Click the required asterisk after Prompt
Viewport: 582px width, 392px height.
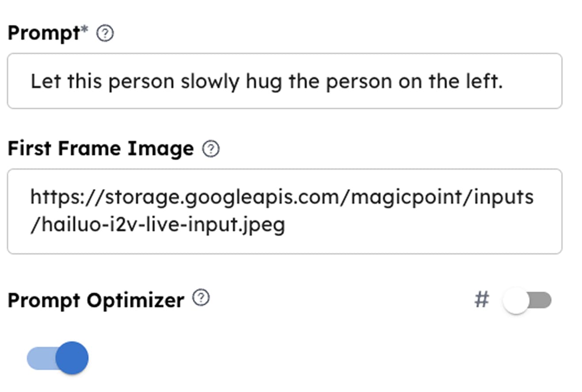point(85,31)
